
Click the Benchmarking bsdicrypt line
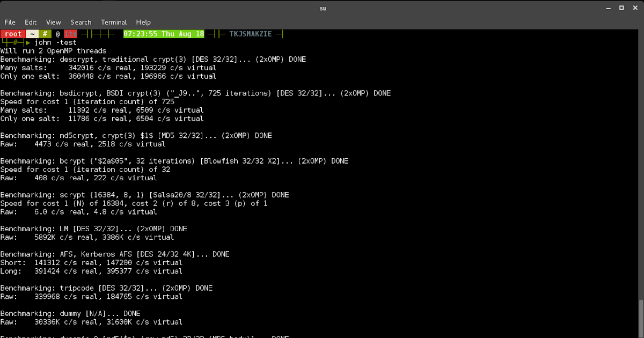(195, 93)
